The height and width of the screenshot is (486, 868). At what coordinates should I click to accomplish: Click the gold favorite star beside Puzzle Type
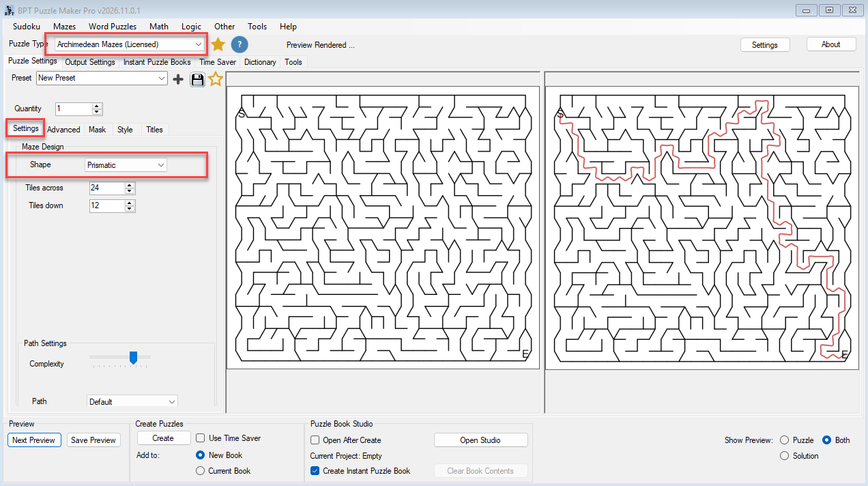pos(218,44)
